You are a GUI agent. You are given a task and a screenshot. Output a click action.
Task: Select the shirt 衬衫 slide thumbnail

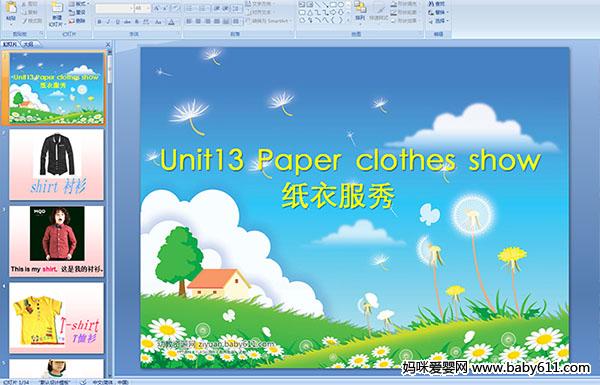coord(56,164)
